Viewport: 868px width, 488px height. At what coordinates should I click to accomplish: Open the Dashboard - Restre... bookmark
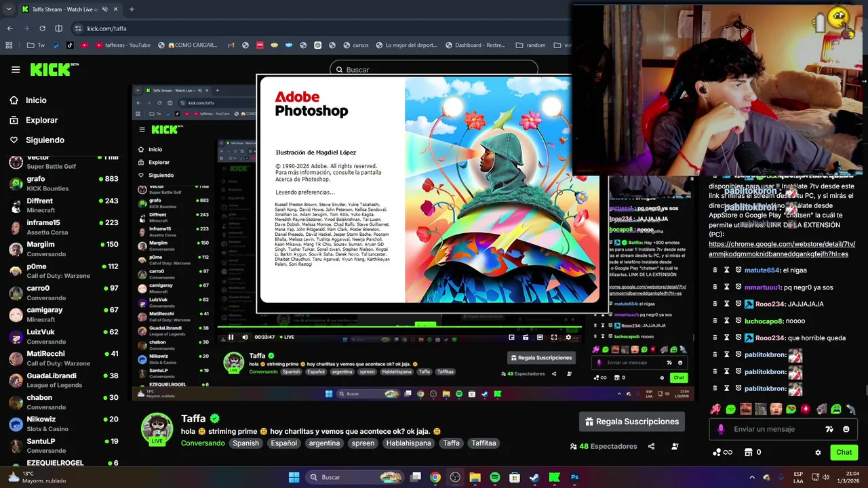475,45
